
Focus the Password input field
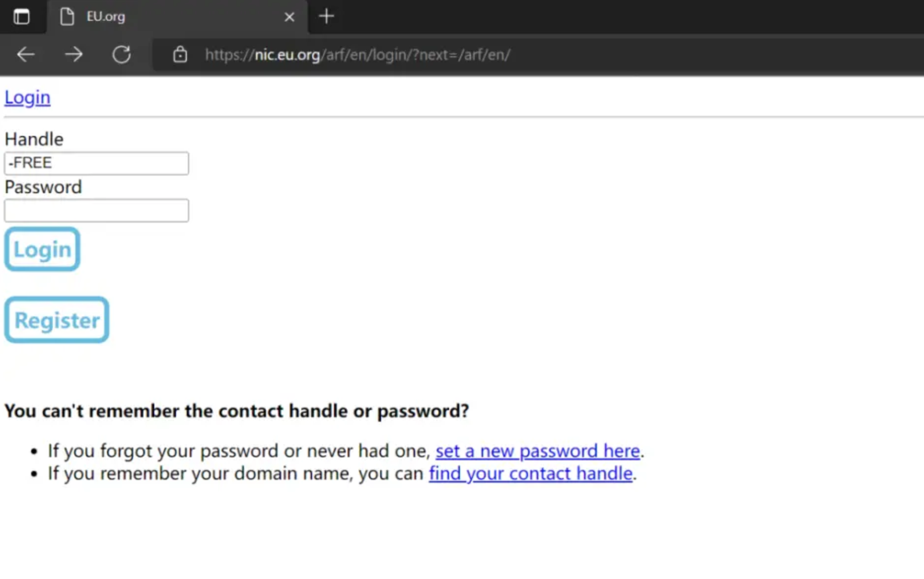[97, 210]
